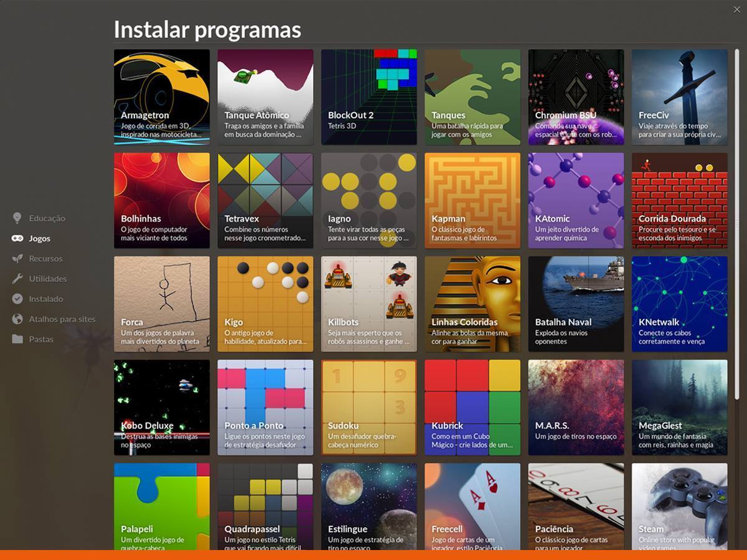Choose the Steam store tile

click(679, 507)
